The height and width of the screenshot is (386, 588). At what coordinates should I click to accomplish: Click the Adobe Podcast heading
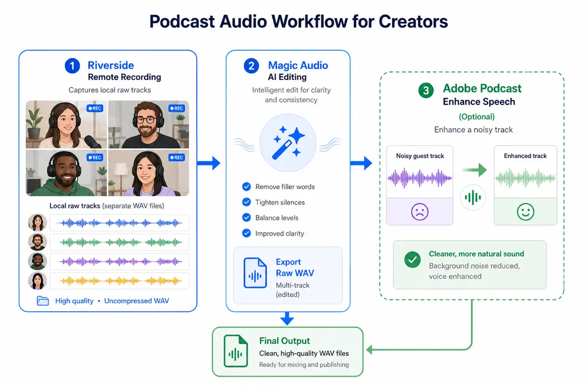coord(482,88)
